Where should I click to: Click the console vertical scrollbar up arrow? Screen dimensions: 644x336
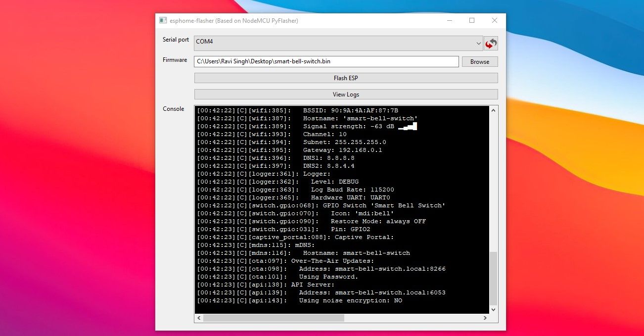click(x=493, y=110)
